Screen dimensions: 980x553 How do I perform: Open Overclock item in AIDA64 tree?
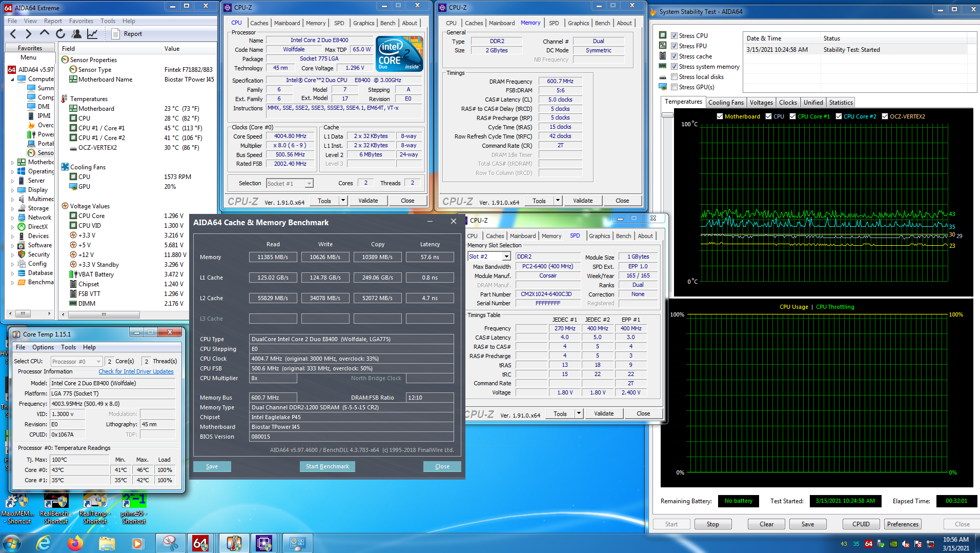(x=41, y=125)
